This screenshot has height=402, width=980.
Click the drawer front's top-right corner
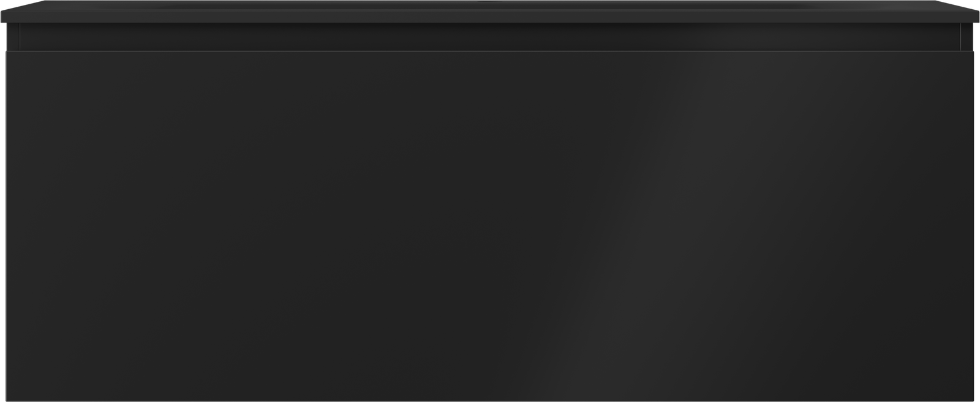(x=973, y=51)
